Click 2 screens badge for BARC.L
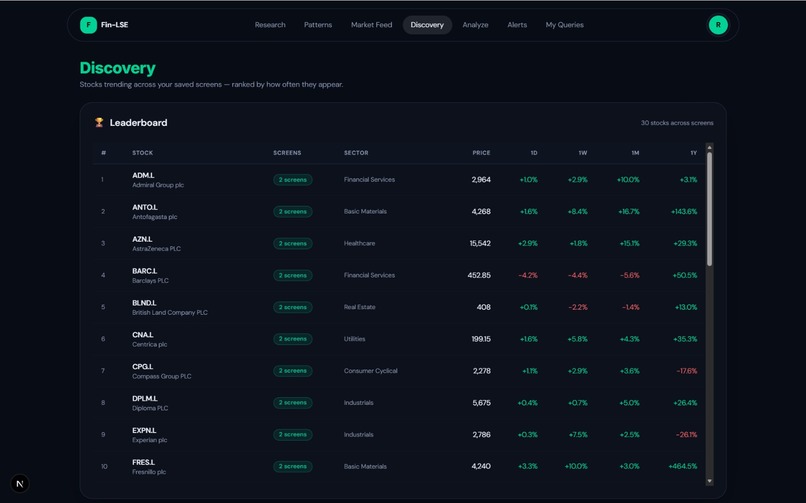Screen dimensions: 806x503 click(x=292, y=275)
